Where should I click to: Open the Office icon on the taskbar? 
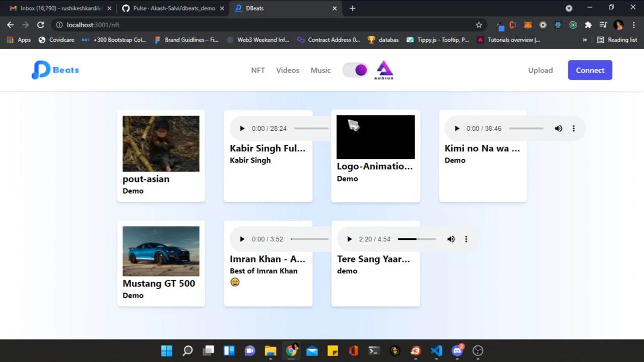click(353, 350)
